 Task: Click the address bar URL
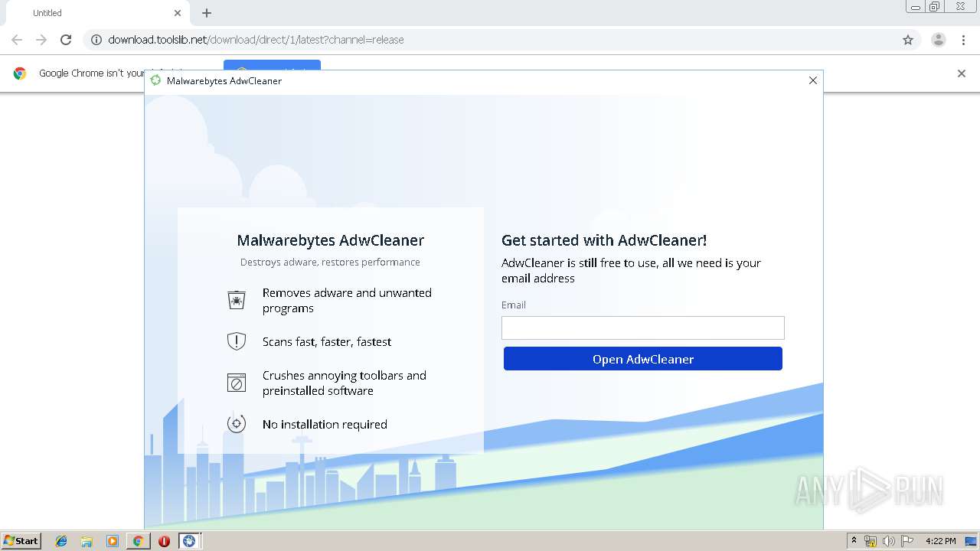256,40
